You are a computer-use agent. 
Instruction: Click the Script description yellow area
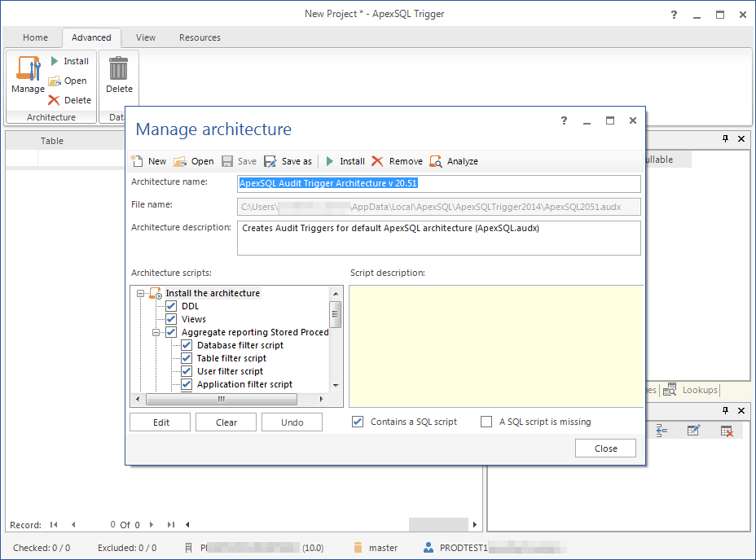click(x=497, y=347)
